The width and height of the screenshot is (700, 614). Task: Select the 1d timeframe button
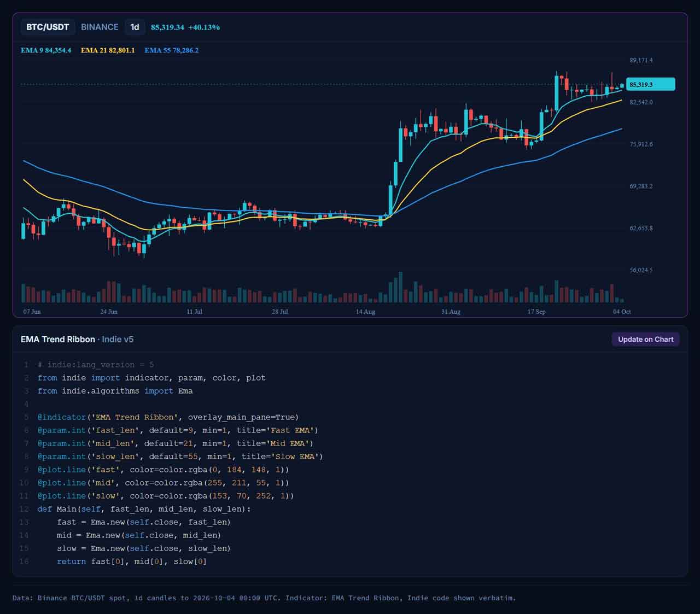(135, 27)
